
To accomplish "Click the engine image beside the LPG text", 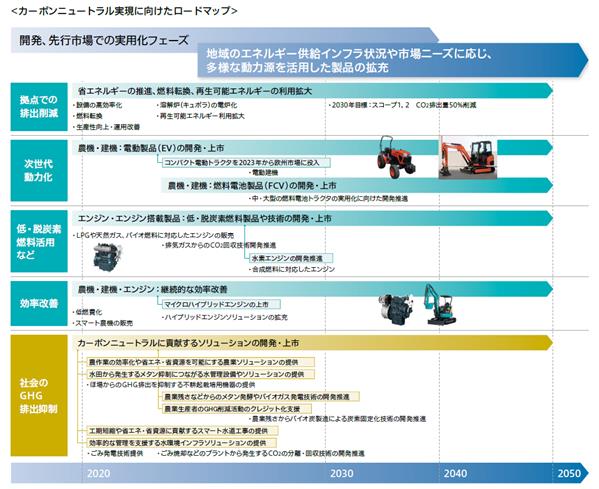I will (x=107, y=257).
